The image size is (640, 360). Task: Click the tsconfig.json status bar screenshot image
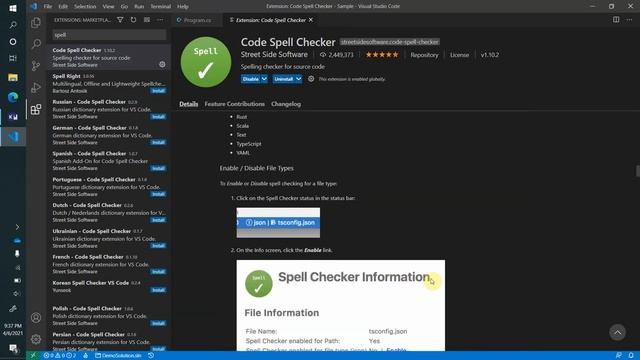pos(278,223)
